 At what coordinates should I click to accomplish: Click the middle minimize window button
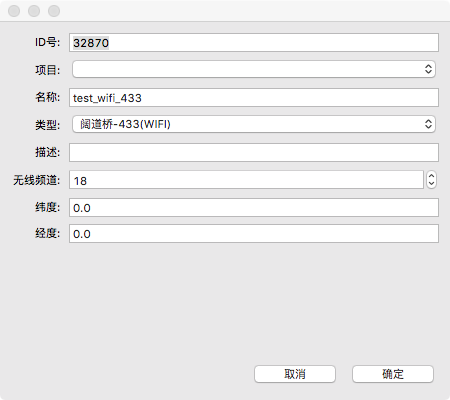click(x=34, y=11)
